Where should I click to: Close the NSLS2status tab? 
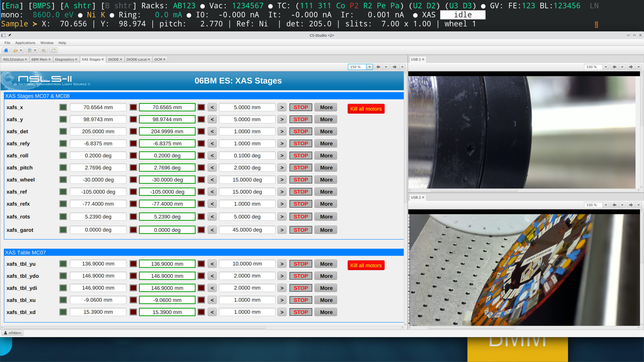pyautogui.click(x=26, y=59)
